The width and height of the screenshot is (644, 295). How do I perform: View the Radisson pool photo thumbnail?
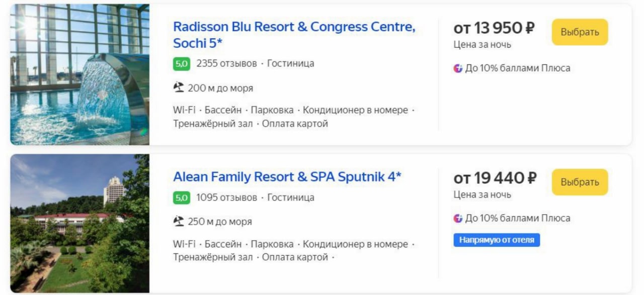(x=79, y=74)
